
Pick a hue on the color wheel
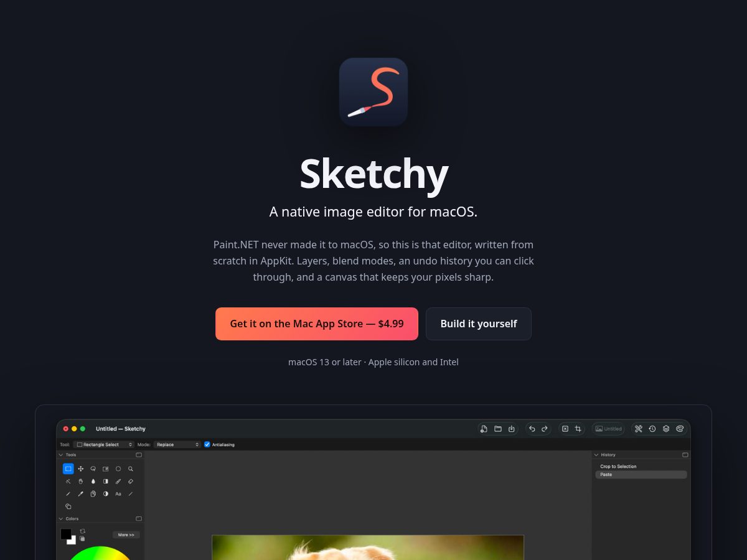100,554
